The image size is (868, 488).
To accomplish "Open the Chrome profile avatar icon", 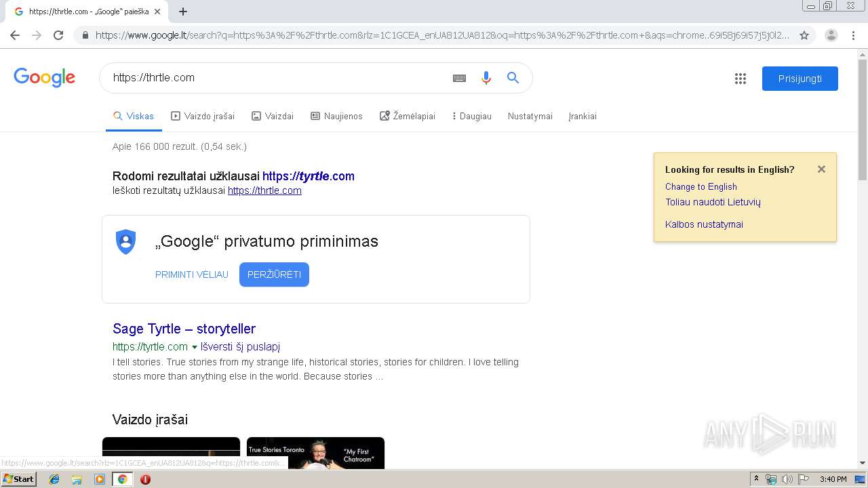I will [x=831, y=35].
